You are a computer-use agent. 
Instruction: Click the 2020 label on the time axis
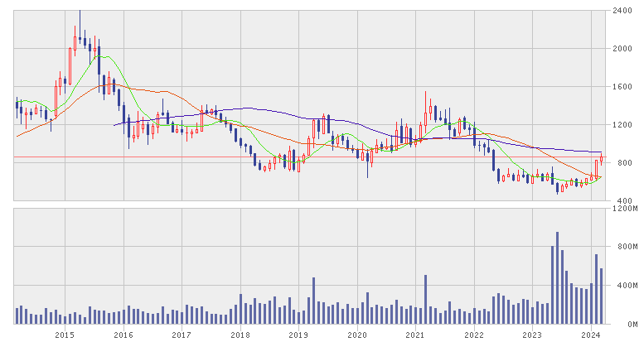click(x=357, y=335)
